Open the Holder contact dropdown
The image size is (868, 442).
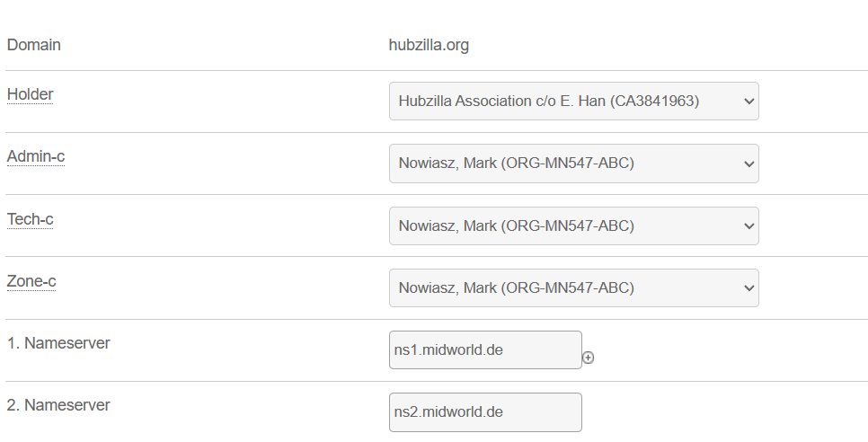coord(573,102)
